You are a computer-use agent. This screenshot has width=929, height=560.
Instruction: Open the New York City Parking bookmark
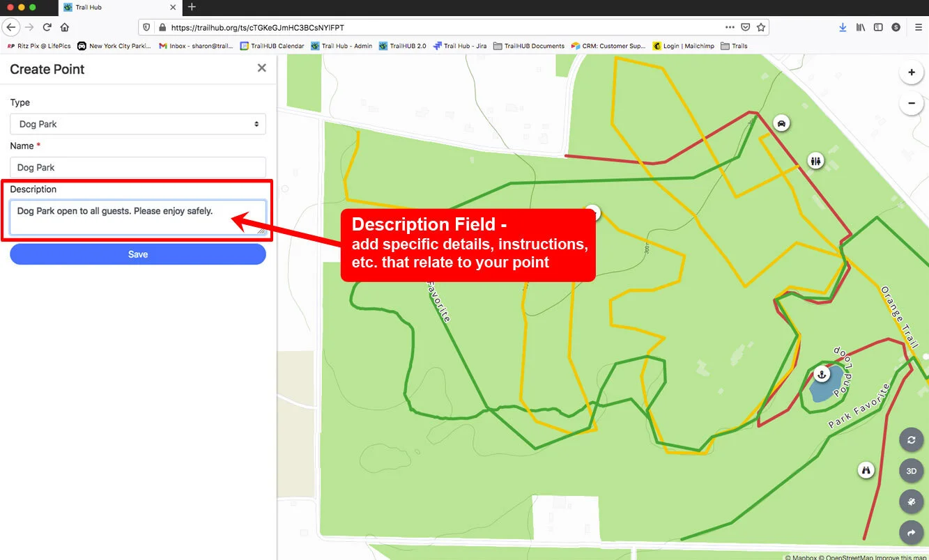pos(114,46)
